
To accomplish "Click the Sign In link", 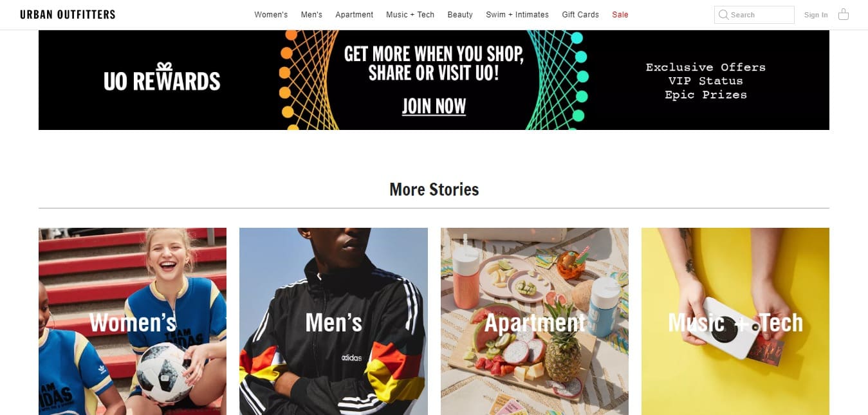I will (x=816, y=15).
